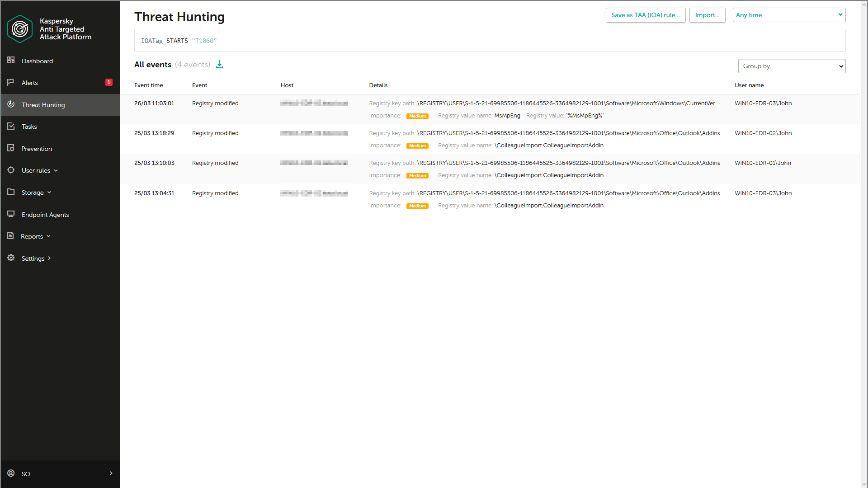Click the Kaspersky logo icon
Image resolution: width=868 pixels, height=488 pixels.
click(x=20, y=29)
